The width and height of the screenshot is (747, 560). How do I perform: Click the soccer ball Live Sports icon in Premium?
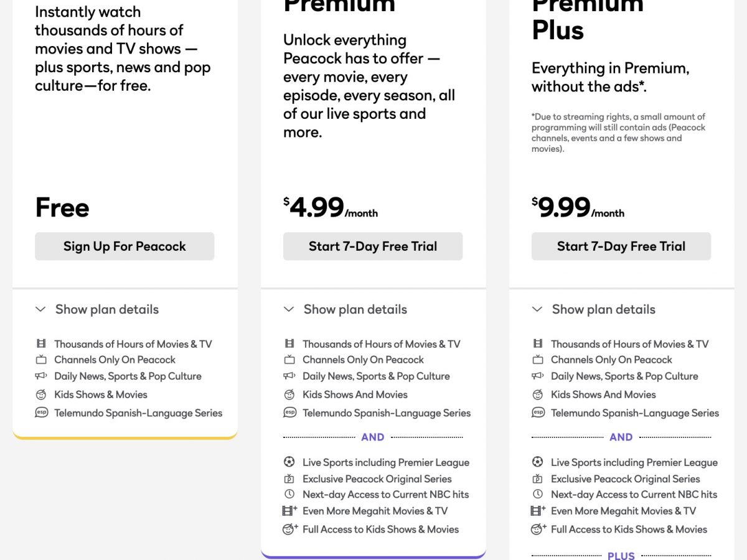click(x=289, y=462)
